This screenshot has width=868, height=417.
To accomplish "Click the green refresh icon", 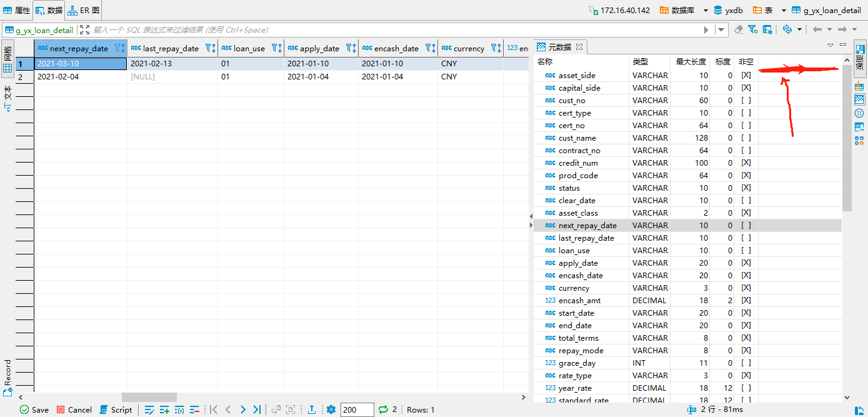I will pyautogui.click(x=383, y=409).
